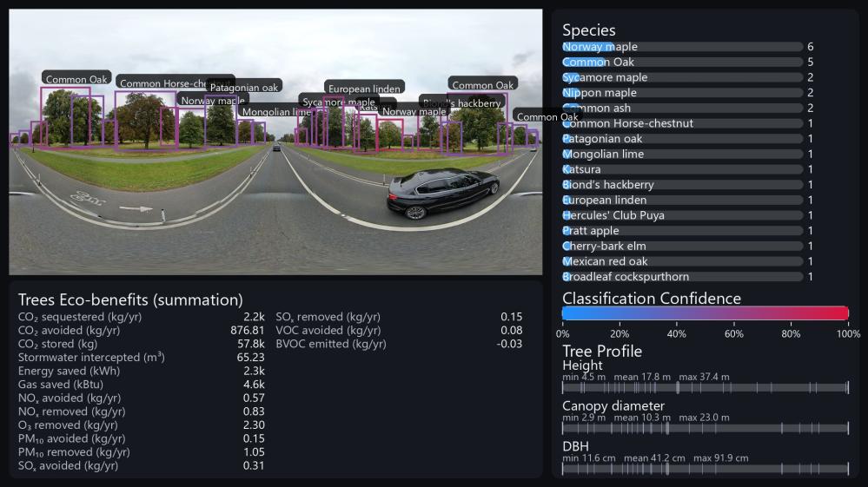Click the Common ash species bar

coord(682,109)
